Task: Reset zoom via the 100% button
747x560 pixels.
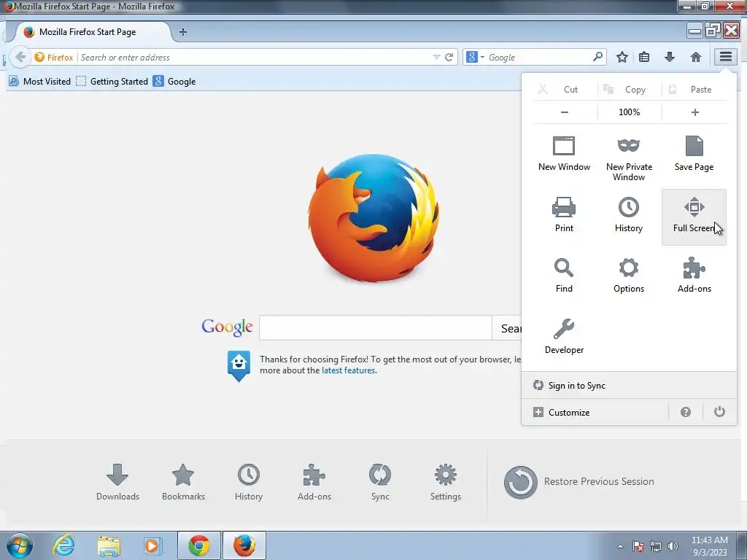Action: click(x=630, y=112)
